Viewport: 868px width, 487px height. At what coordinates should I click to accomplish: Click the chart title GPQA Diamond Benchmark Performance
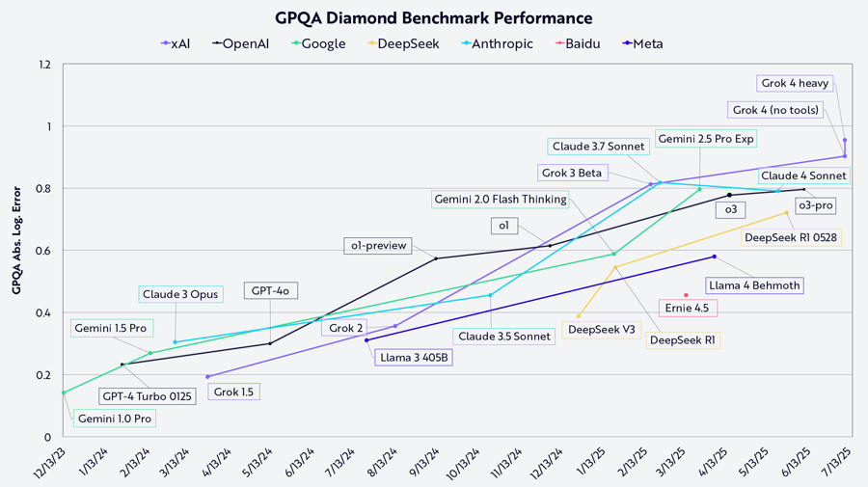coord(434,18)
